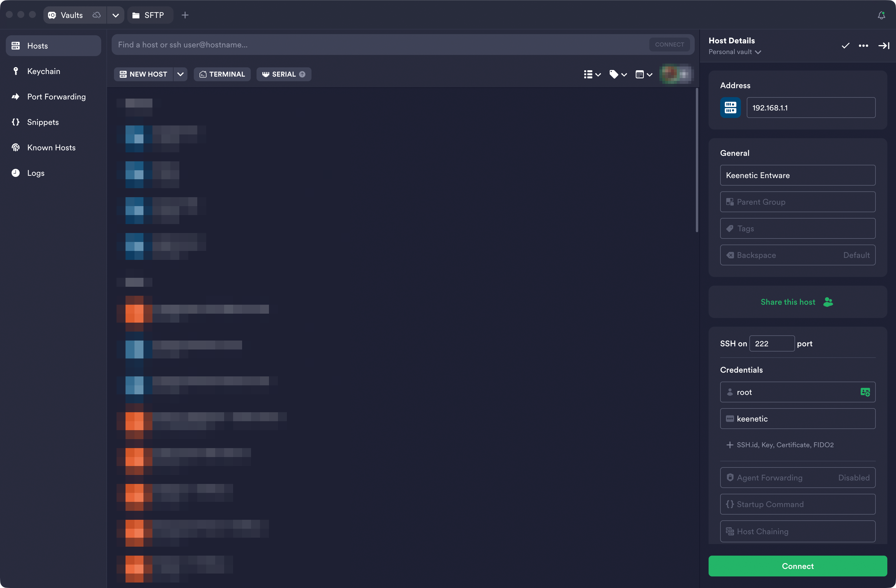
Task: Go to Port Forwarding
Action: click(54, 97)
